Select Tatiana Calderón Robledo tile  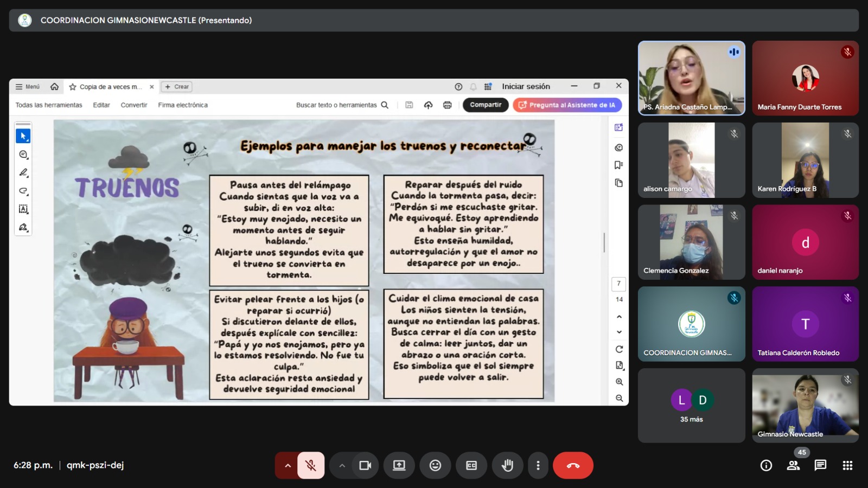805,324
